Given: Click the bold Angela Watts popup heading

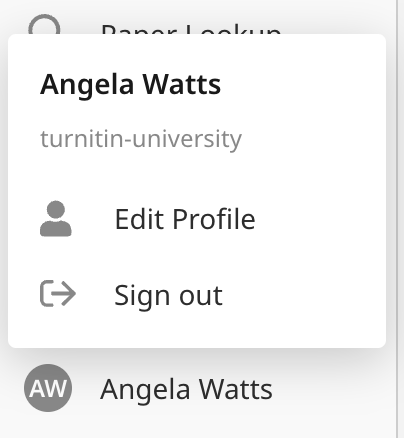Looking at the screenshot, I should point(130,85).
